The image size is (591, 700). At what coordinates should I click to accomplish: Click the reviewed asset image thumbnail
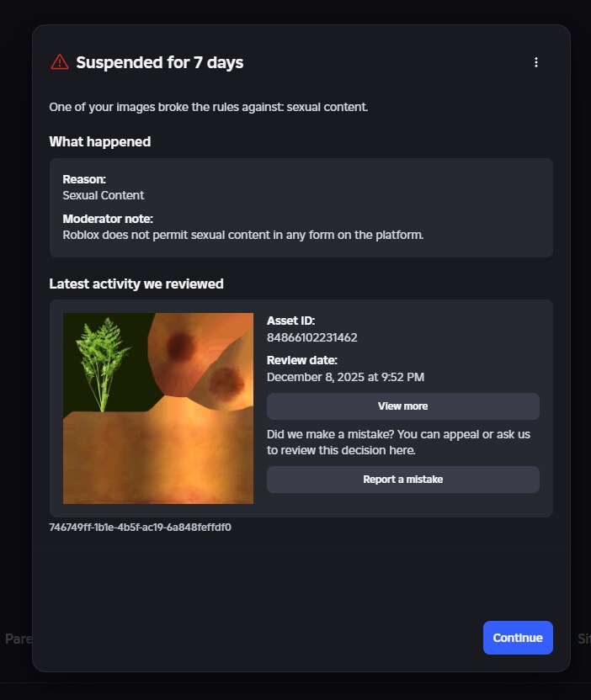(158, 408)
